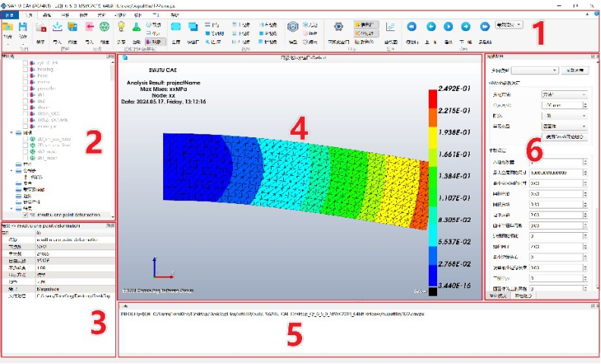The width and height of the screenshot is (601, 364).
Task: Click the green mesh sphere icon
Action: pos(104,27)
